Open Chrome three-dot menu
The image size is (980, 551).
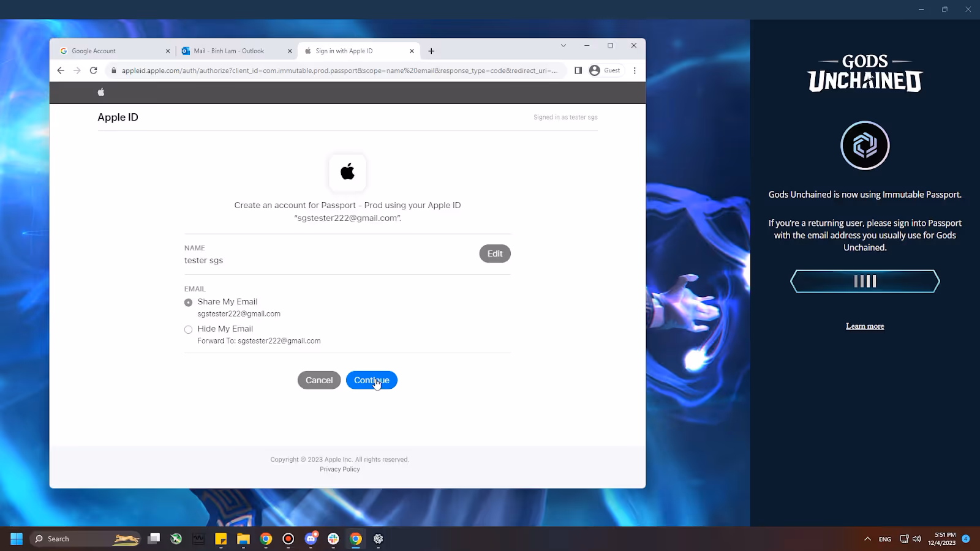(635, 70)
